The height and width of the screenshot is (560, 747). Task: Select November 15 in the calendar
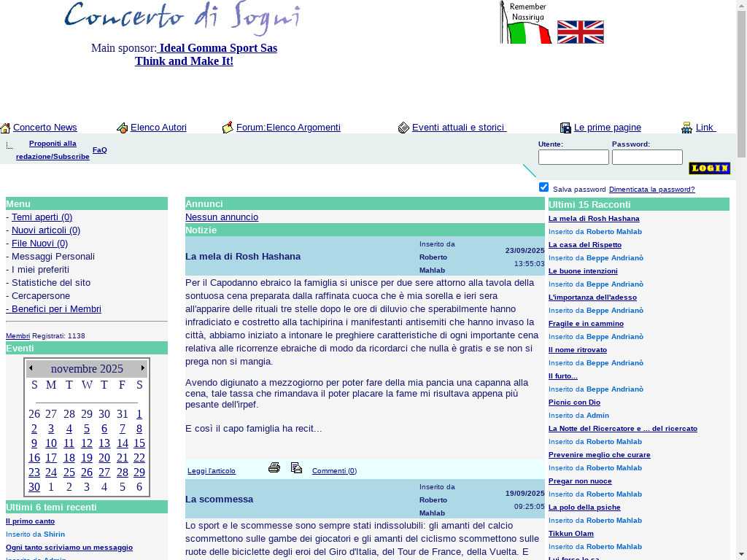pos(139,443)
